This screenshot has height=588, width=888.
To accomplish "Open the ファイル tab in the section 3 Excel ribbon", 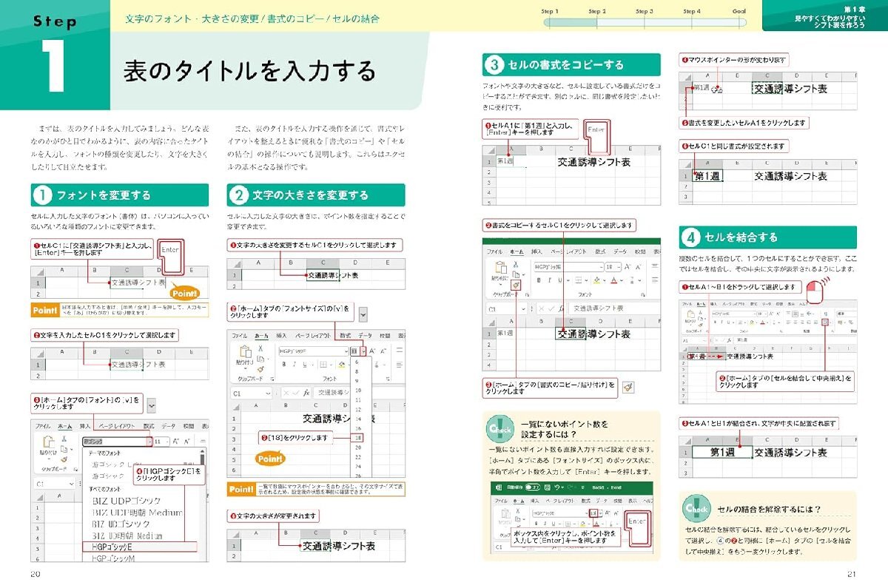I will point(495,251).
